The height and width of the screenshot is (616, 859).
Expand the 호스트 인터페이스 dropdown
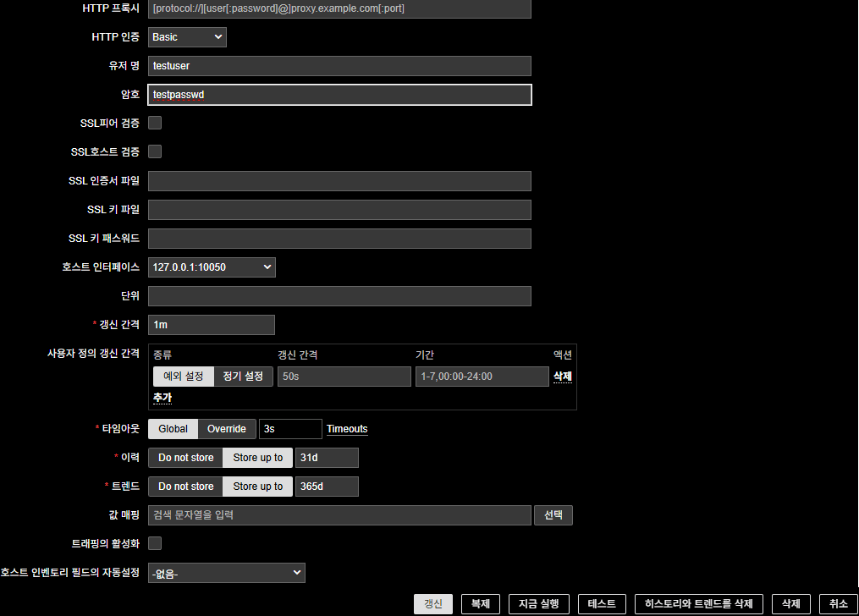point(212,267)
